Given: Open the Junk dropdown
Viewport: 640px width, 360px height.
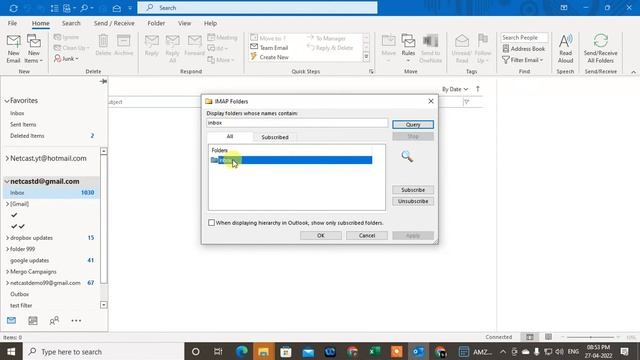Looking at the screenshot, I should point(66,59).
